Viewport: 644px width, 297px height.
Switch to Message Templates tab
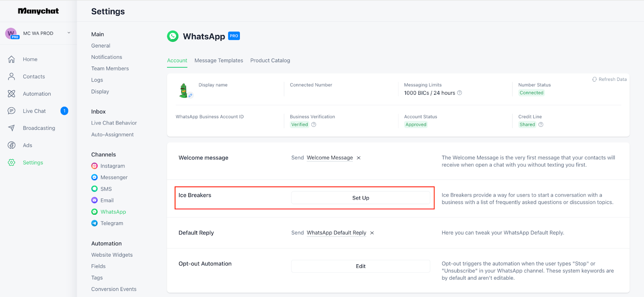click(x=219, y=60)
